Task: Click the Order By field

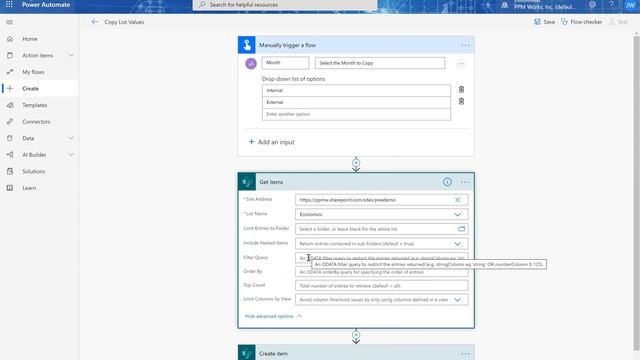Action: click(x=382, y=272)
